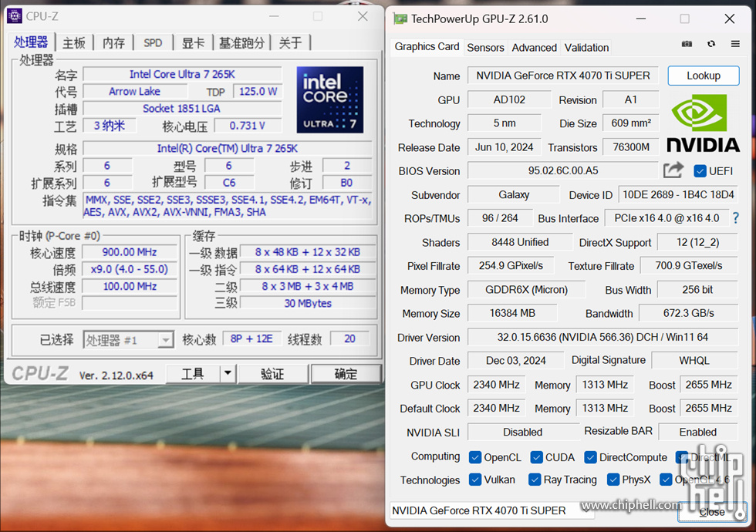Click the Close button in GPU-Z
Image resolution: width=756 pixels, height=532 pixels.
pos(712,512)
